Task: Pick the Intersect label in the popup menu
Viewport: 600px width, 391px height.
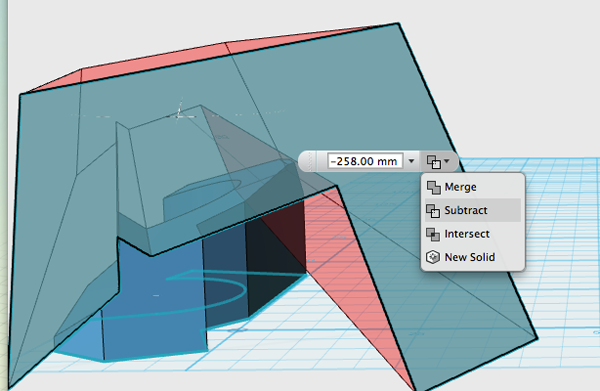Action: (x=467, y=234)
